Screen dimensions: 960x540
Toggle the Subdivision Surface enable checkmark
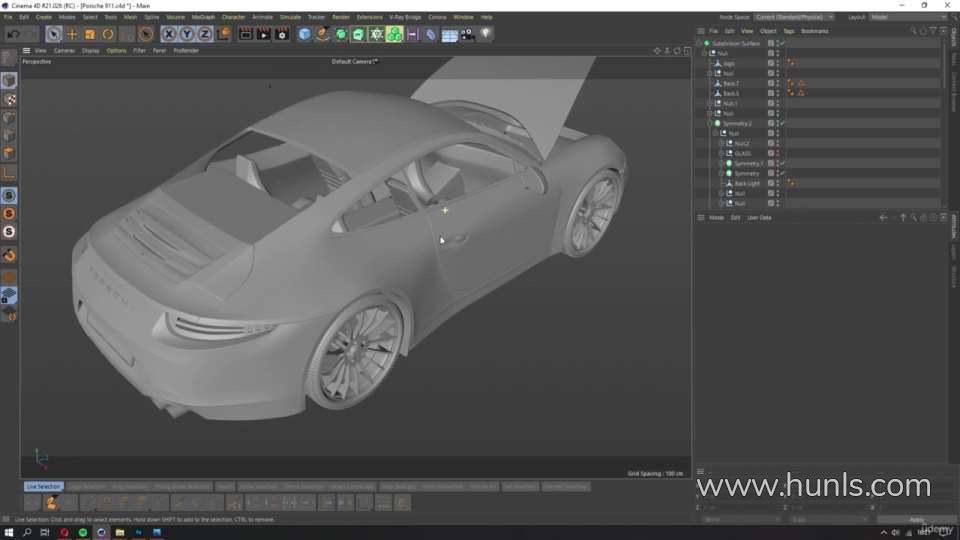tap(782, 43)
